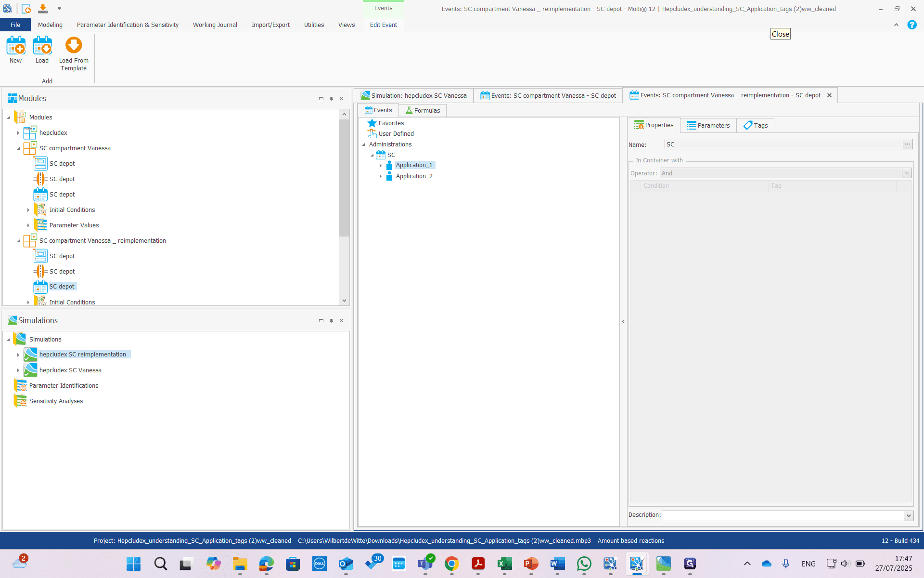Select hepcludex SC reimplementation simulation
This screenshot has width=924, height=578.
click(83, 355)
